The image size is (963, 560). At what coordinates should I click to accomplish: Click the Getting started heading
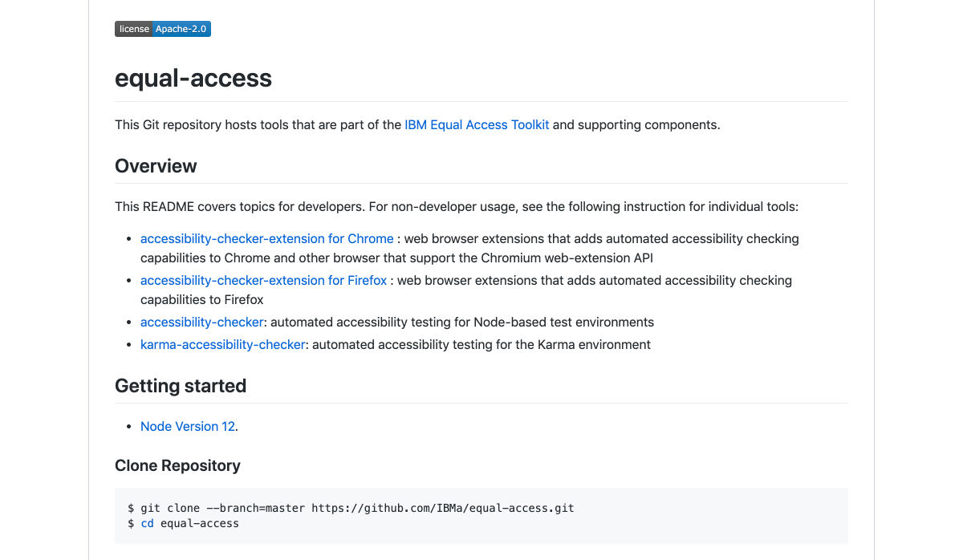181,386
